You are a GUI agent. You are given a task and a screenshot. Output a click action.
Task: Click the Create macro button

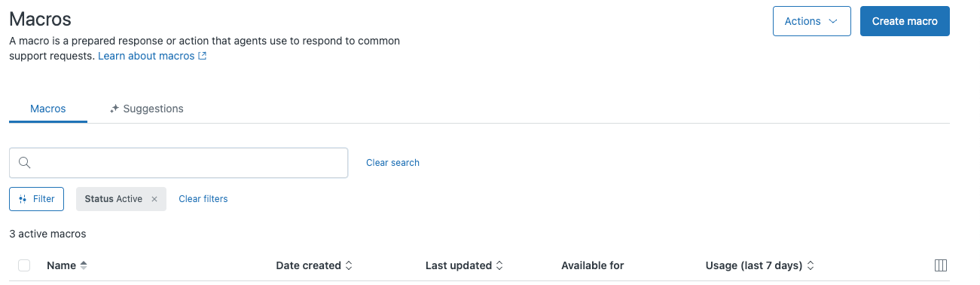pyautogui.click(x=905, y=21)
